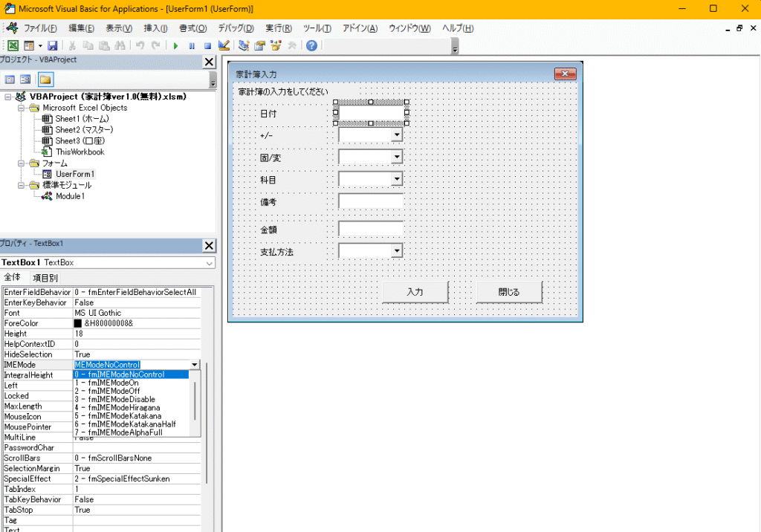
Task: Toggle Design Mode toolbar icon
Action: click(224, 45)
